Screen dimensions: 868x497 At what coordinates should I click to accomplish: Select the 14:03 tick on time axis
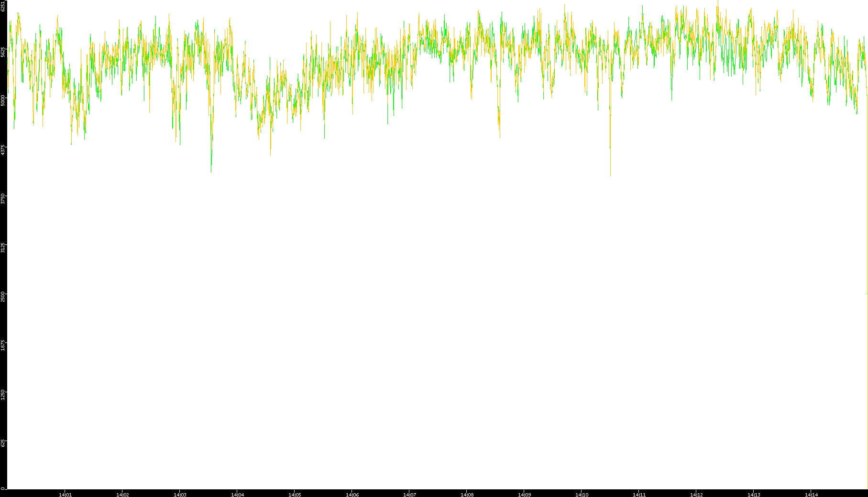pyautogui.click(x=180, y=495)
